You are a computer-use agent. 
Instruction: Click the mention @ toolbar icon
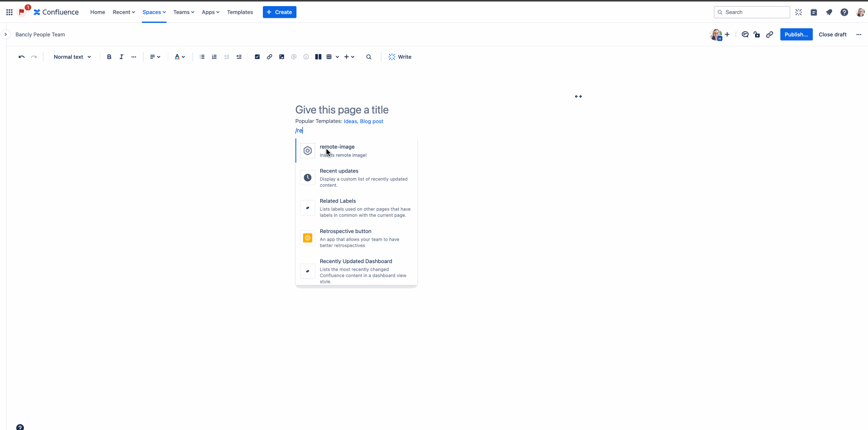[x=294, y=57]
